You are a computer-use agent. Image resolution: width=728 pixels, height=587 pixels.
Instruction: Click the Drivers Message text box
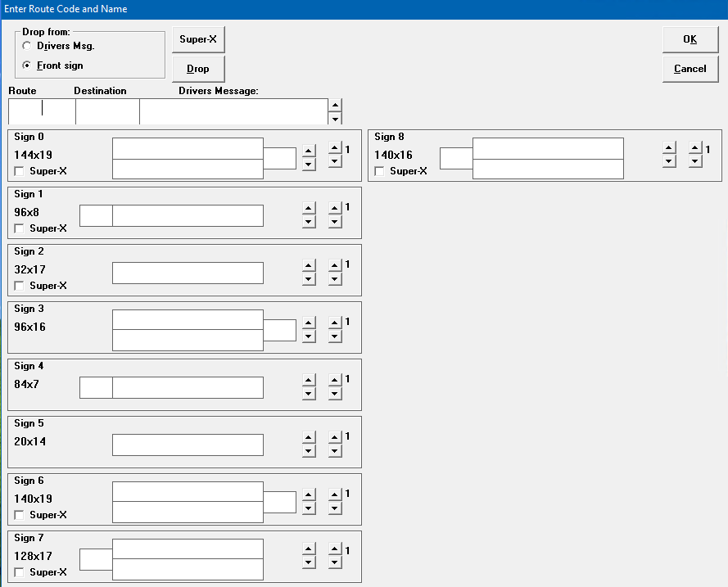(233, 111)
